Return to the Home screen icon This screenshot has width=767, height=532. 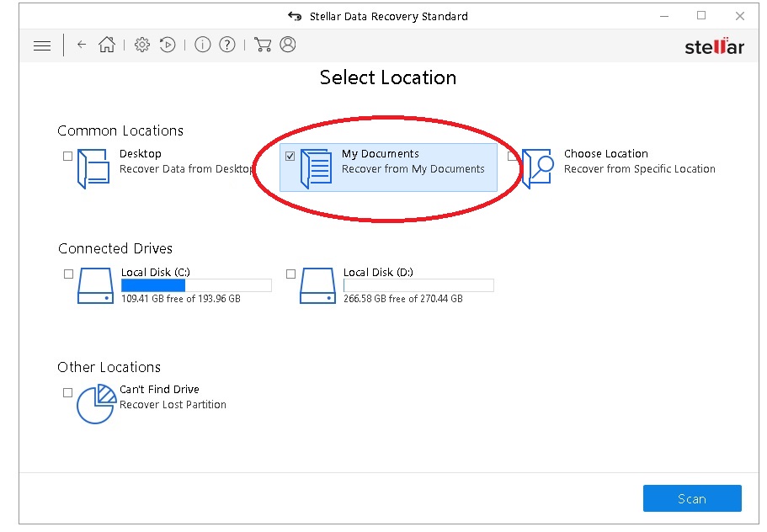click(x=107, y=45)
